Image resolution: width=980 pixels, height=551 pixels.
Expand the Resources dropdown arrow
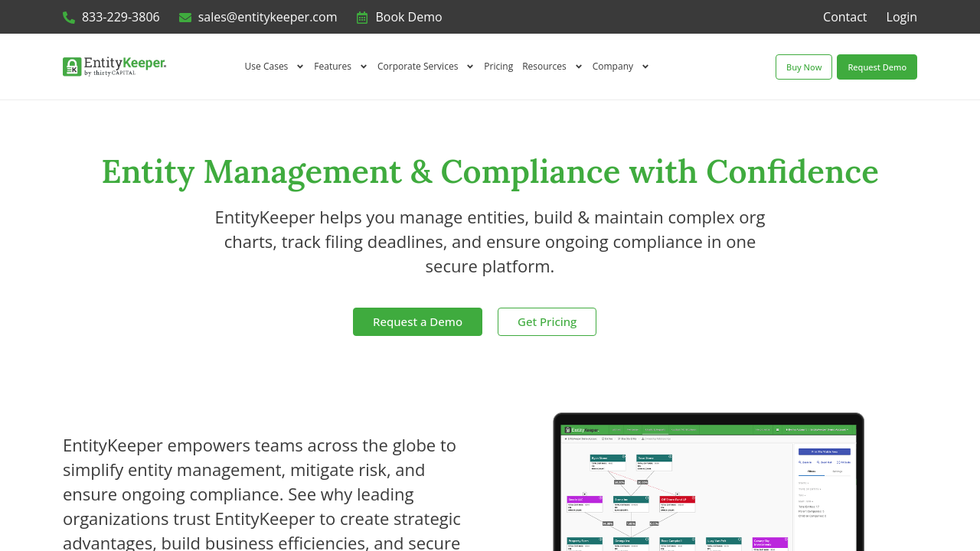pos(579,67)
